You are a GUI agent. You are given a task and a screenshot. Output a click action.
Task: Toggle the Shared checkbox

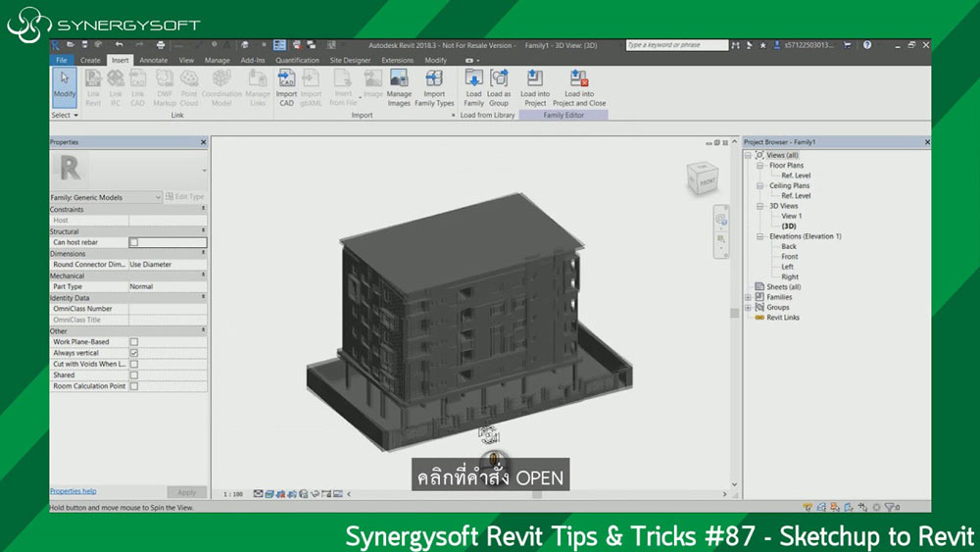(133, 376)
